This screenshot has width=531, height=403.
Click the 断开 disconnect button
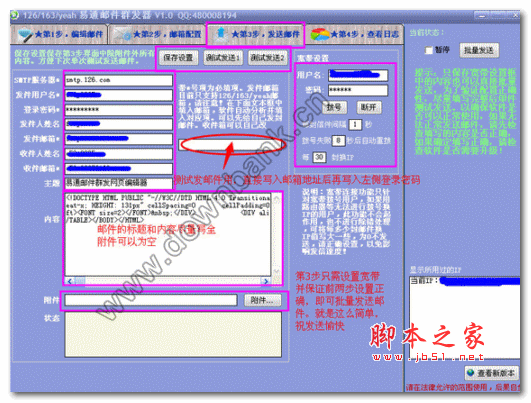(x=369, y=107)
